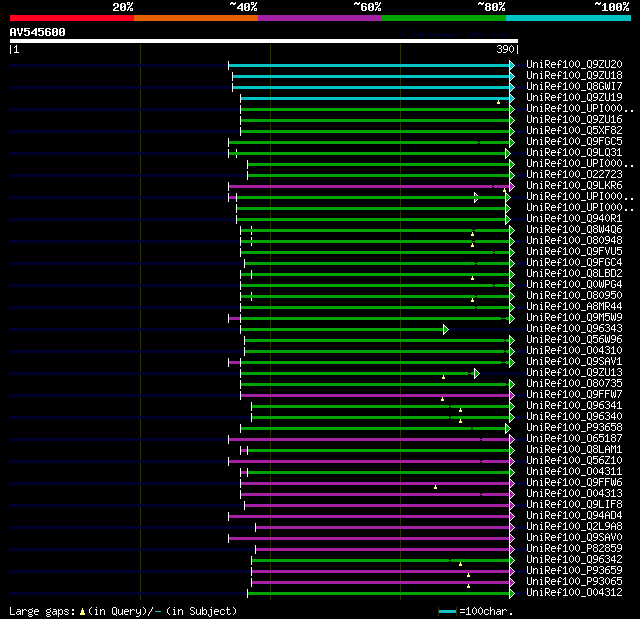The image size is (640, 619).
Task: Click the arrowhead ending the Q9ZU13 alignment
Action: coord(476,373)
